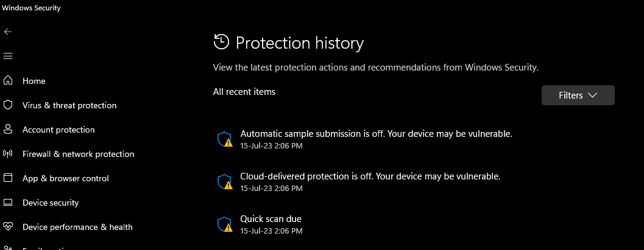Click warning shield beside Automatic sample submission
Viewport: 644px width, 250px height.
click(x=225, y=139)
